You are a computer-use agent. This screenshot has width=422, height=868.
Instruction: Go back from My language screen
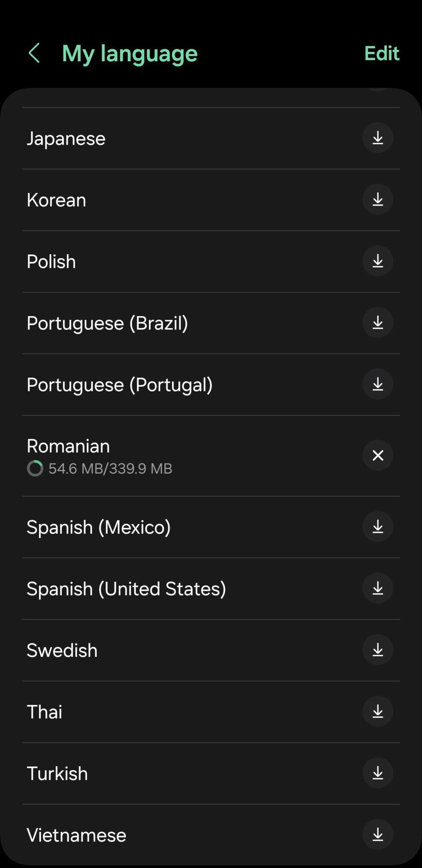34,53
